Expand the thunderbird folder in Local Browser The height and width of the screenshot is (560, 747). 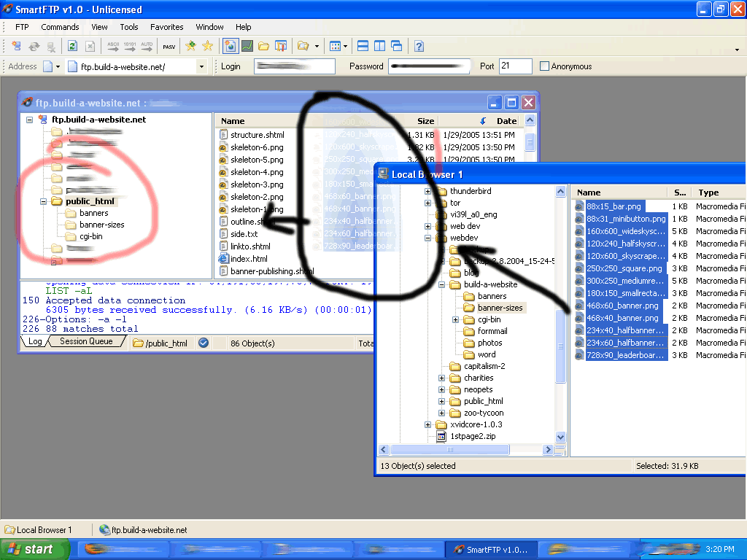(x=427, y=192)
